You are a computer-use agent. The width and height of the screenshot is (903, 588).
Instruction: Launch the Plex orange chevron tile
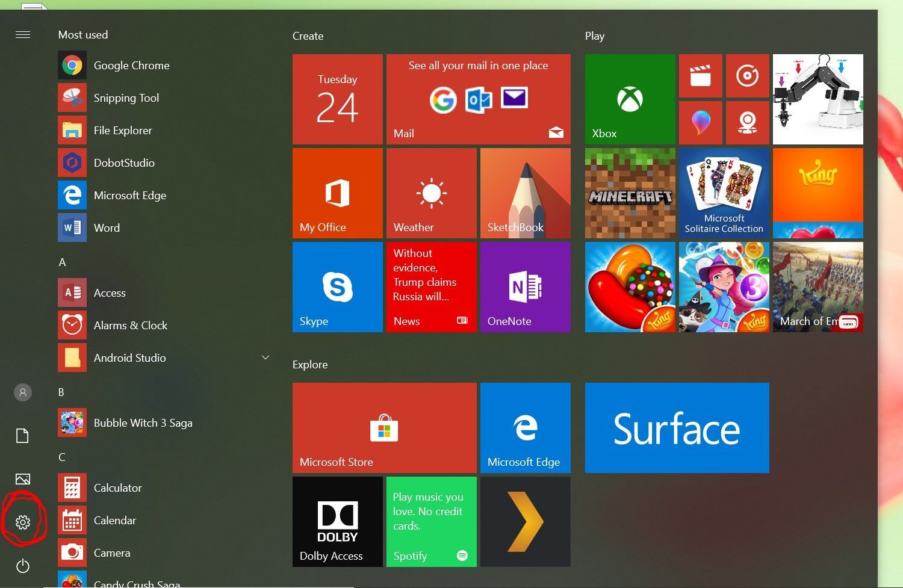526,522
